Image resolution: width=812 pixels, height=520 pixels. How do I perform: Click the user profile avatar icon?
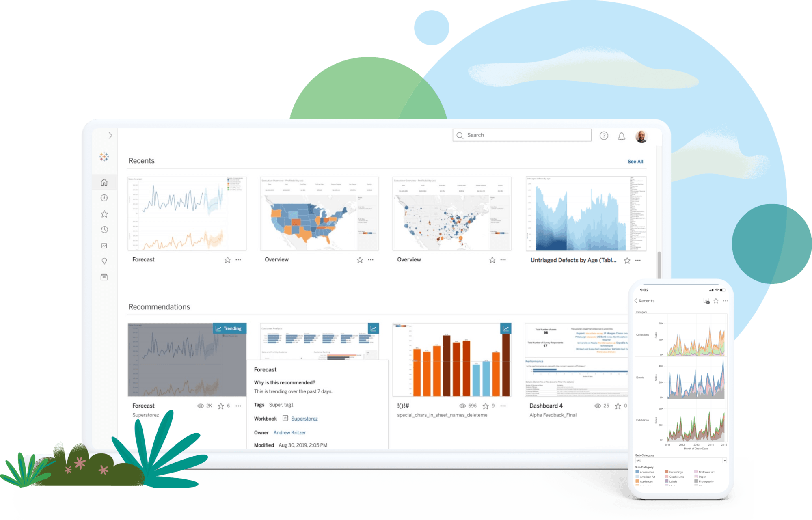(x=642, y=134)
